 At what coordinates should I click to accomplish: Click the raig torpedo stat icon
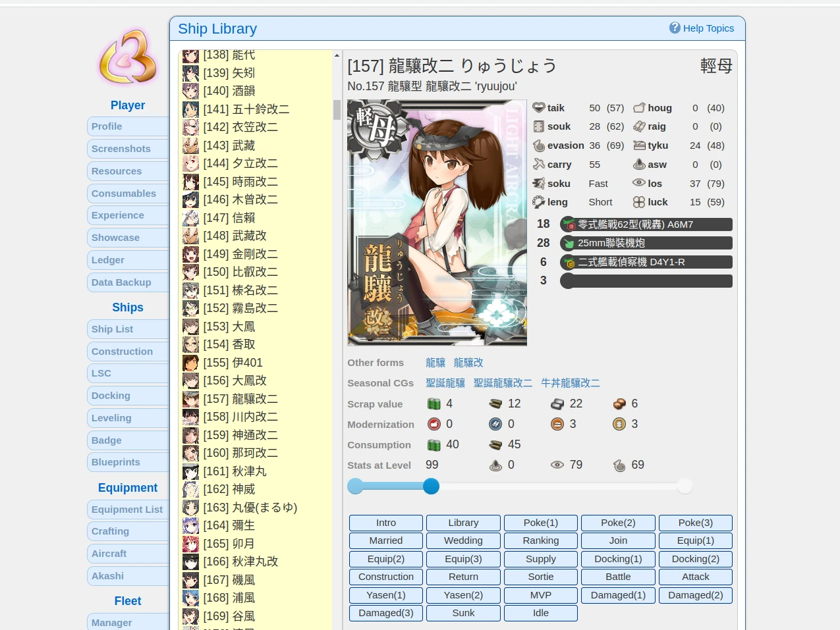[639, 126]
